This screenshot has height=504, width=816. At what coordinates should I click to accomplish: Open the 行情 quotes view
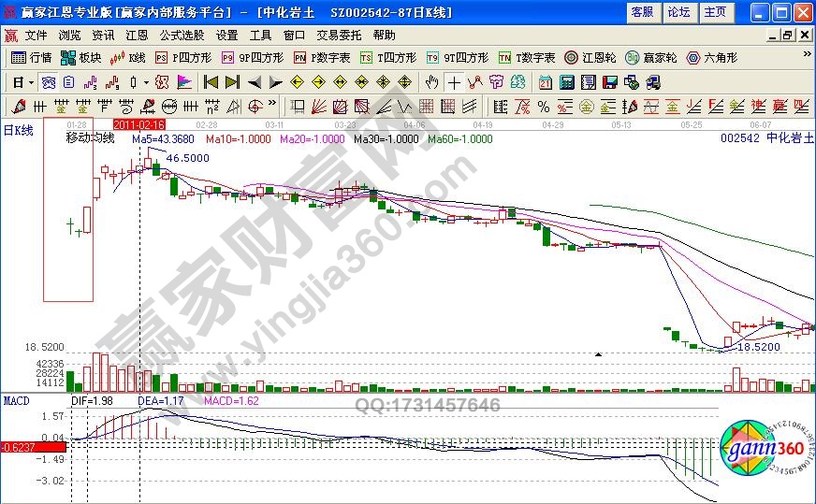click(x=32, y=57)
